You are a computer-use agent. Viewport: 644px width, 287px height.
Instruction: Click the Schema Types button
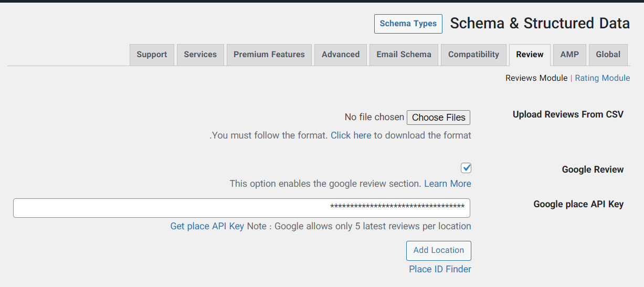coord(408,24)
